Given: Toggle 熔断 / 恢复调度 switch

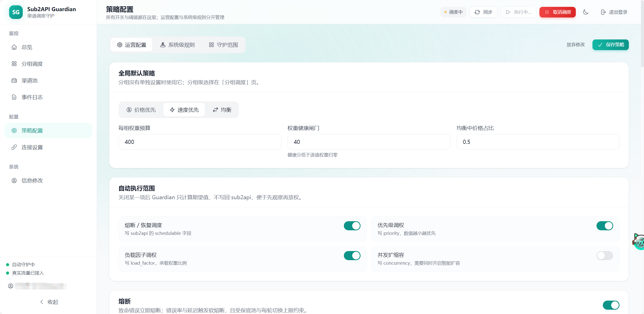Looking at the screenshot, I should pyautogui.click(x=352, y=226).
